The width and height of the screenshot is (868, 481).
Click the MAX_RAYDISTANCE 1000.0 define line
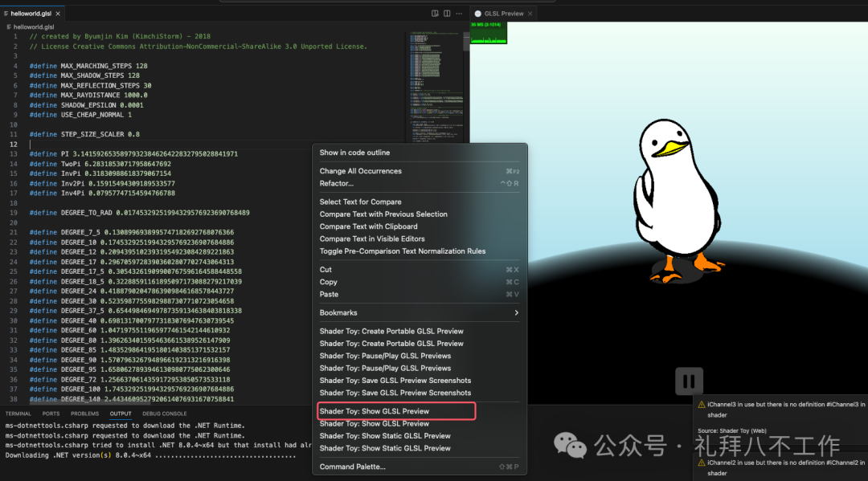pyautogui.click(x=88, y=95)
